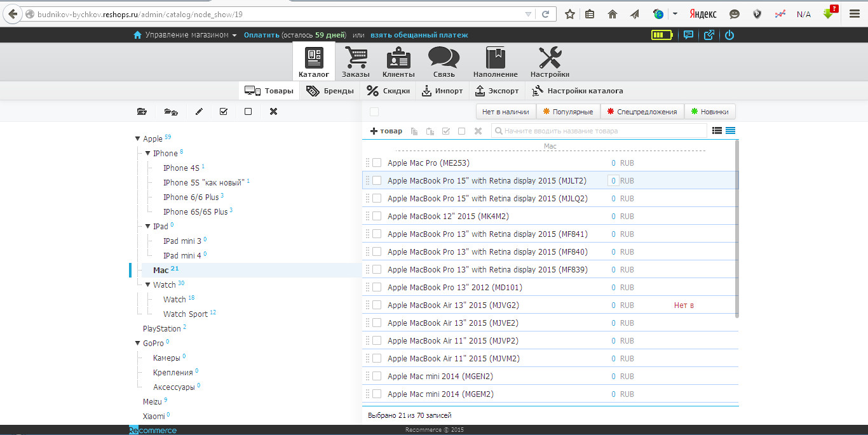Collapse the Watch category
The width and height of the screenshot is (868, 435).
click(147, 285)
